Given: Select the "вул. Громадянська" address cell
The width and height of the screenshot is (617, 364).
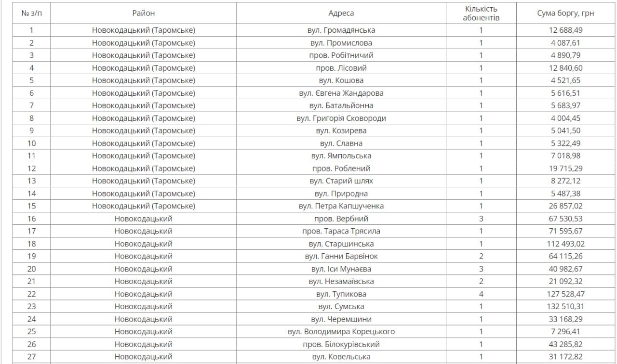Looking at the screenshot, I should pyautogui.click(x=341, y=30).
